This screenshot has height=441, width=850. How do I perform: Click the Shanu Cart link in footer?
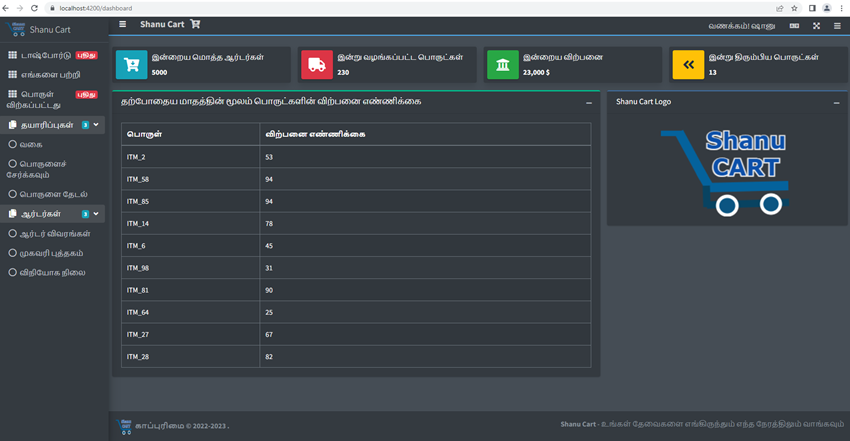578,424
